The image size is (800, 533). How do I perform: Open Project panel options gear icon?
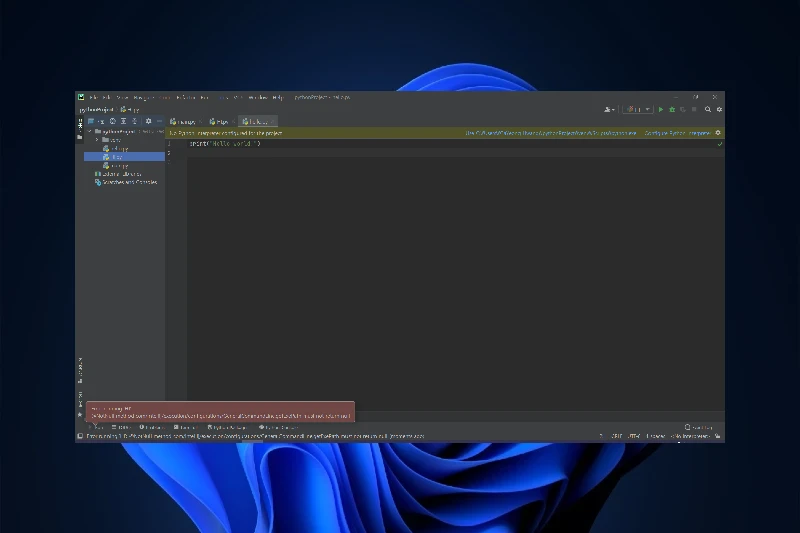148,121
